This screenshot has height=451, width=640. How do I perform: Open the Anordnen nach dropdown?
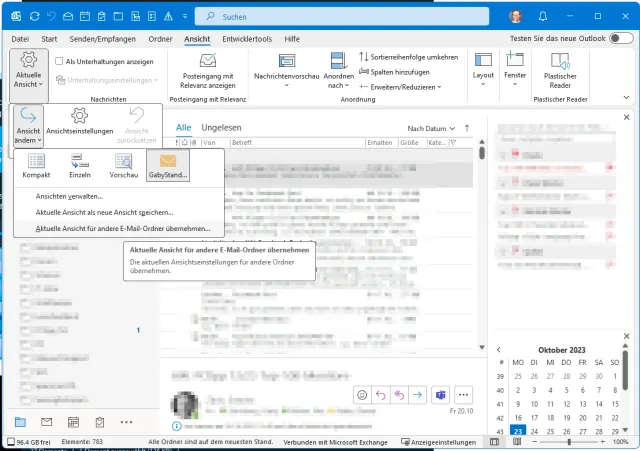pyautogui.click(x=339, y=75)
